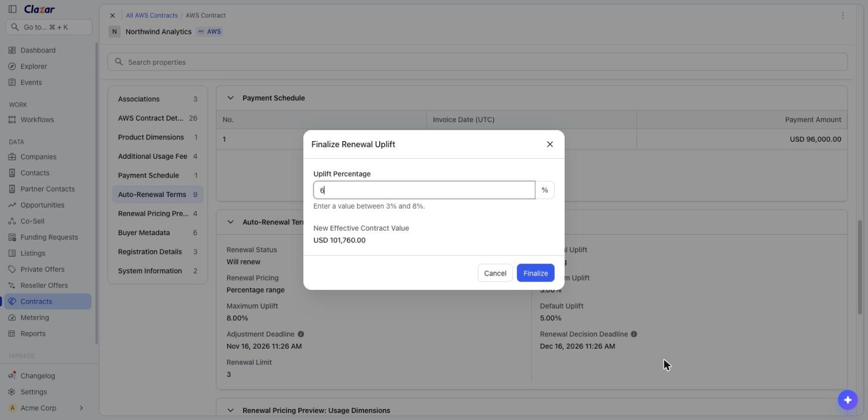868x420 pixels.
Task: Click the Changelog megaphone icon
Action: point(12,376)
